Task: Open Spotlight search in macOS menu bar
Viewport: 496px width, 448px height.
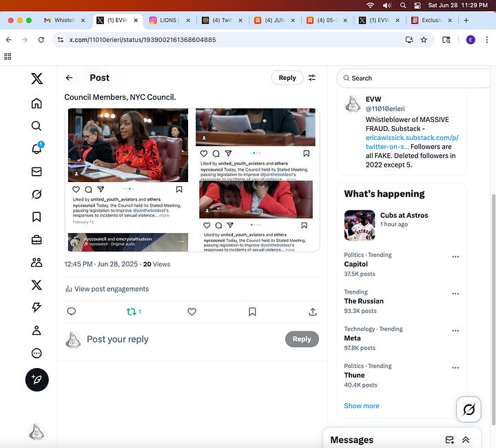Action: pyautogui.click(x=403, y=5)
